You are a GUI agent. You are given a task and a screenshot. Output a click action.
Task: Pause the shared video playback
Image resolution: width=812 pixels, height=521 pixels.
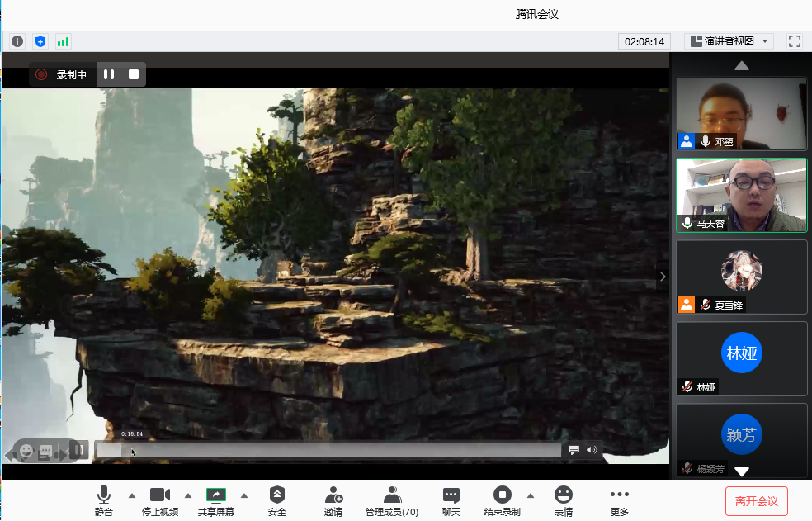click(78, 449)
